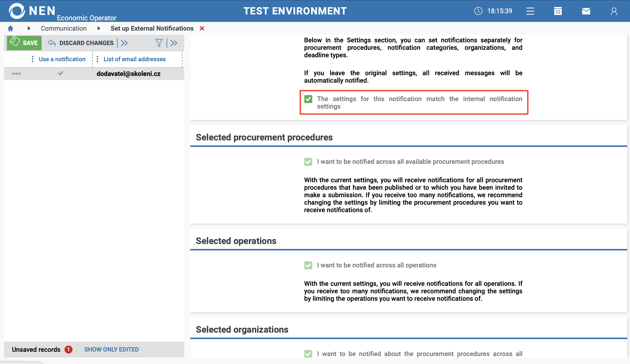
Task: Click the clock icon next to time
Action: tap(478, 11)
